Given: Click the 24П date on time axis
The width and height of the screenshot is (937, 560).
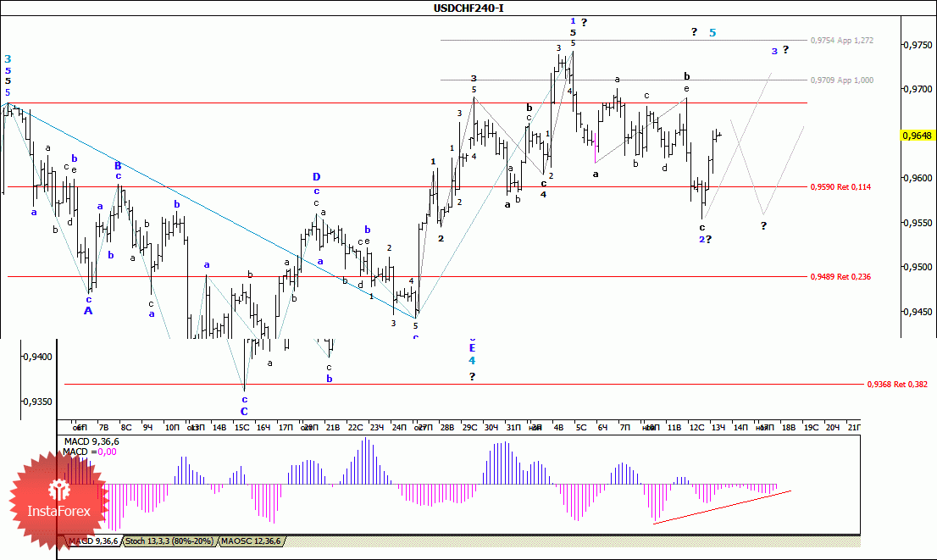Looking at the screenshot, I should pyautogui.click(x=399, y=427).
